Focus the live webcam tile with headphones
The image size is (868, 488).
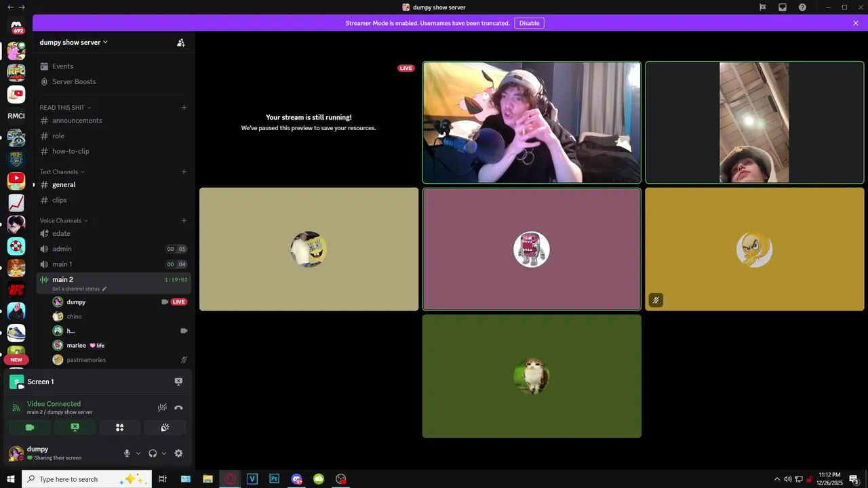click(x=532, y=123)
